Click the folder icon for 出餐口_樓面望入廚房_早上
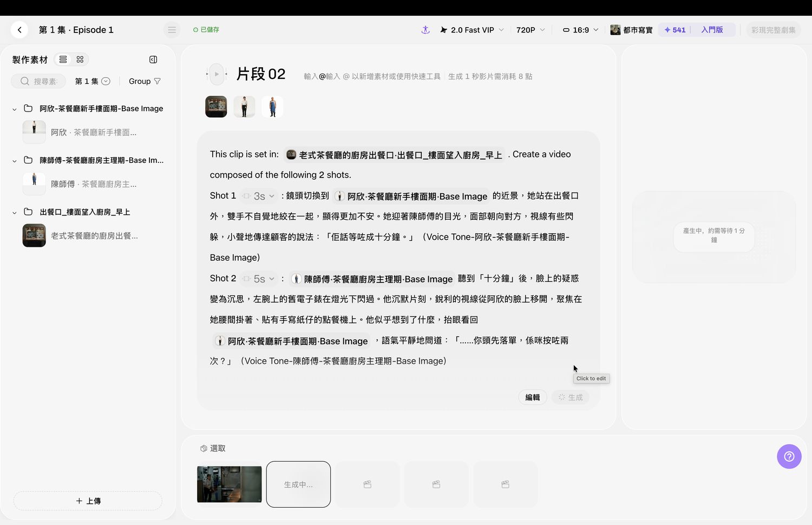The width and height of the screenshot is (812, 525). (28, 212)
